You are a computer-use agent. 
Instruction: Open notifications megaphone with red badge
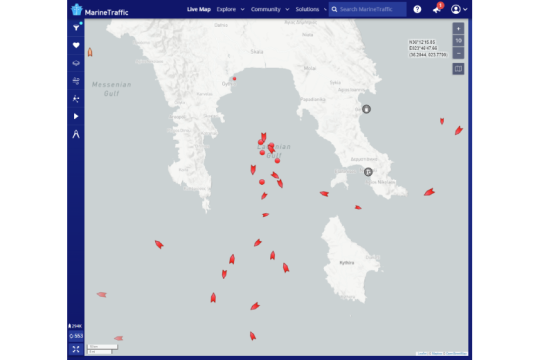[x=437, y=9]
